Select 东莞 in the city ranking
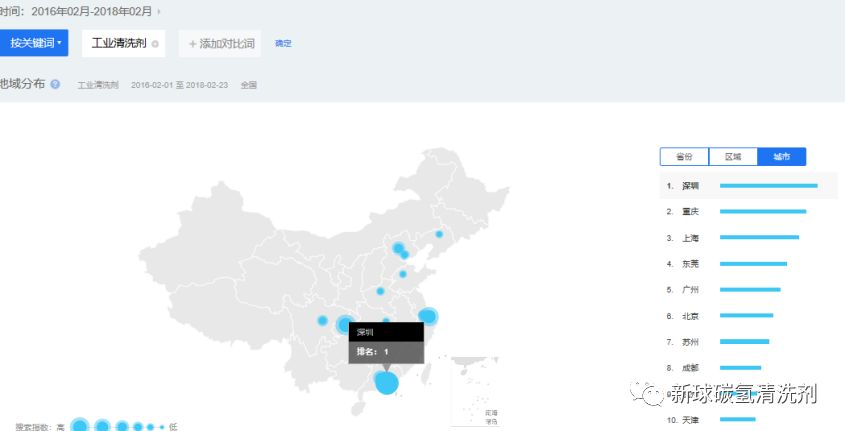Viewport: 845px width, 431px height. pyautogui.click(x=690, y=264)
